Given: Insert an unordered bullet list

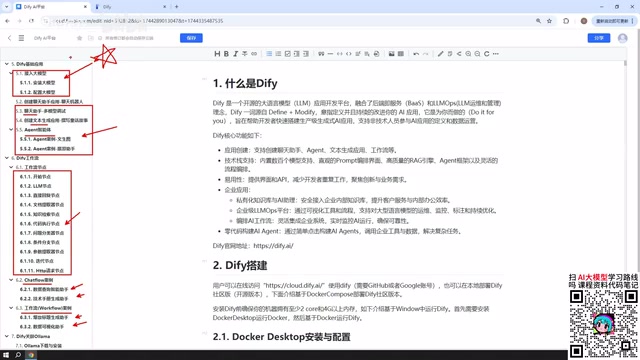Looking at the screenshot, I should coord(269,54).
